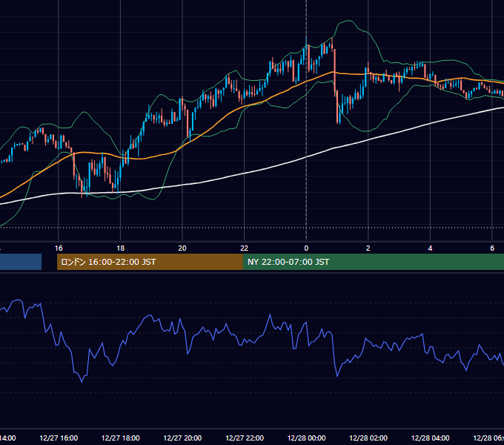
Task: Click the 12/27 16:00 date label
Action: click(59, 438)
